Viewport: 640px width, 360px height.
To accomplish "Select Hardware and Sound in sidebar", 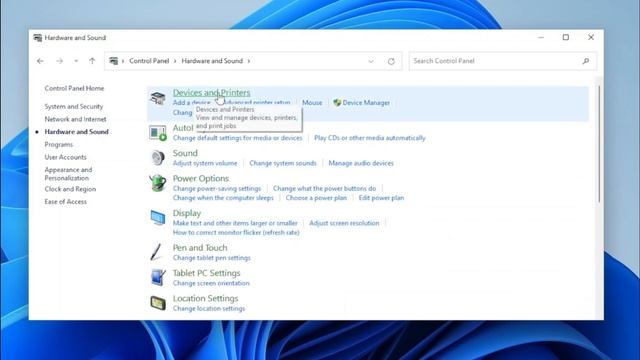I will point(77,131).
